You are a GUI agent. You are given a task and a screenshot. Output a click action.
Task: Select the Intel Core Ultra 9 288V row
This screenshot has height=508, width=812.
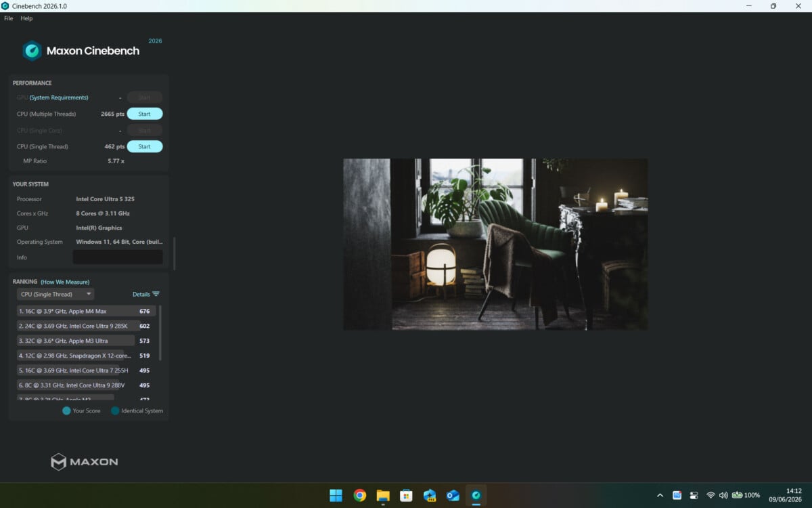[86, 385]
